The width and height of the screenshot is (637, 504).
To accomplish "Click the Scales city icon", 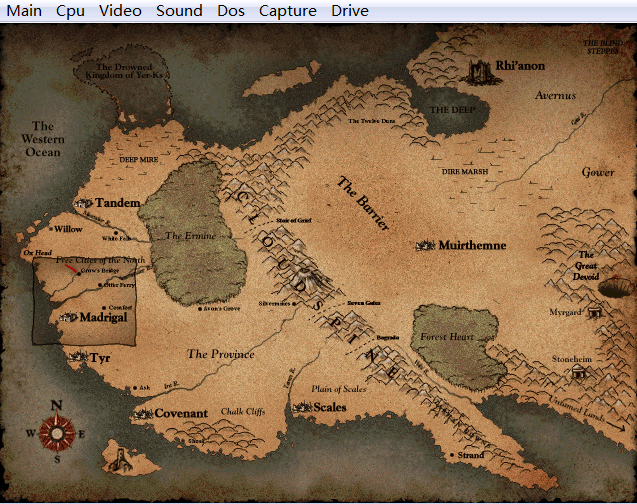I will pyautogui.click(x=302, y=407).
